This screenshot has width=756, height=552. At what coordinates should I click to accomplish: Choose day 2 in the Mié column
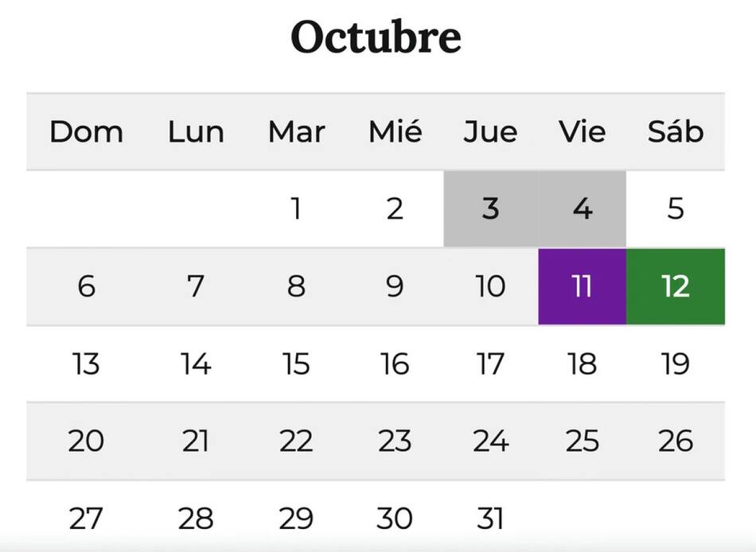pyautogui.click(x=395, y=209)
